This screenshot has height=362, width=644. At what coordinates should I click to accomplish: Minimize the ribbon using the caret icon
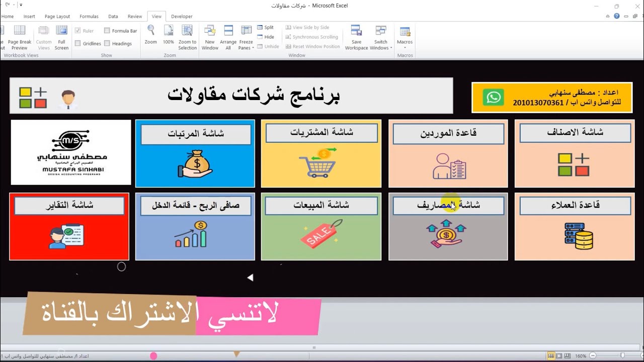coord(608,17)
